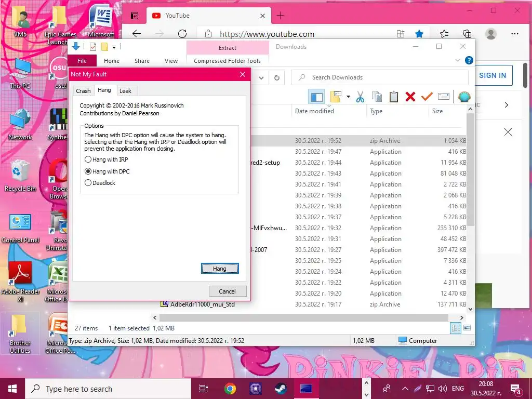Click the Hang button in the dialog

pyautogui.click(x=220, y=269)
